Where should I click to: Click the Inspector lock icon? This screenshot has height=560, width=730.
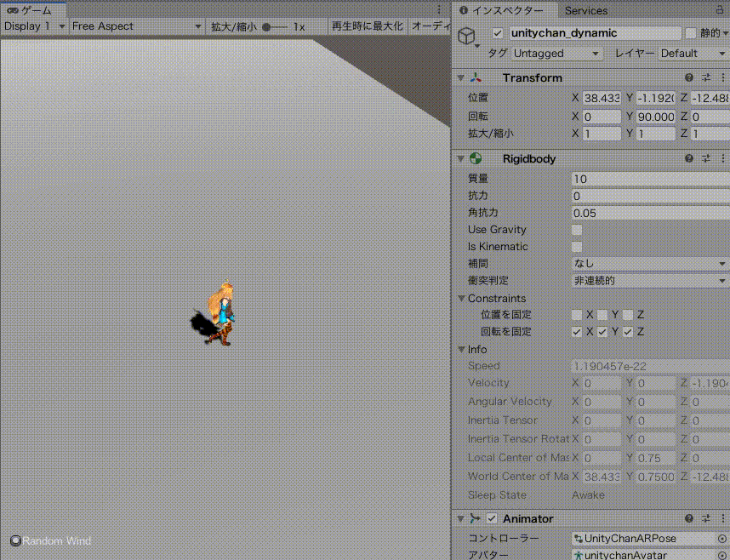coord(719,11)
